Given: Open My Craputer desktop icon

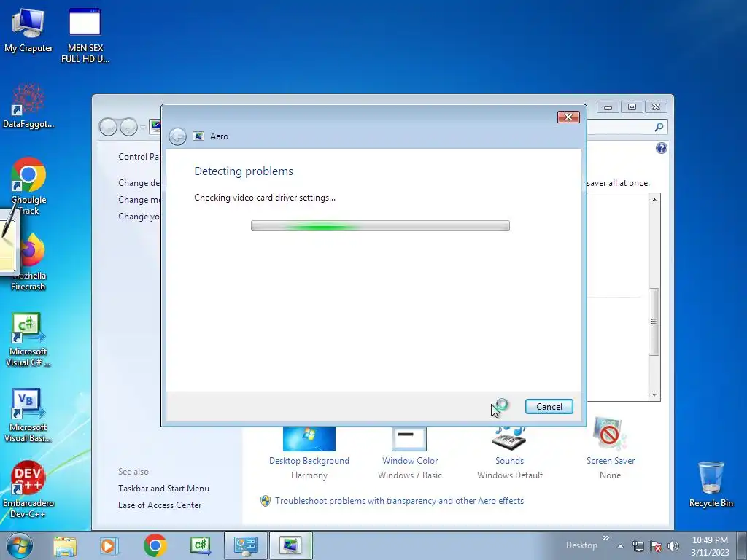Looking at the screenshot, I should (x=28, y=31).
